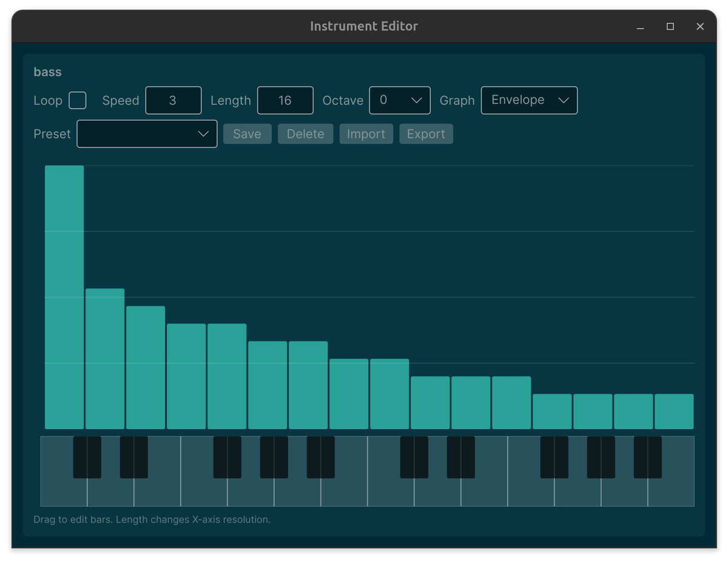Image resolution: width=728 pixels, height=562 pixels.
Task: Click the 'bass' instrument name label
Action: coord(47,72)
